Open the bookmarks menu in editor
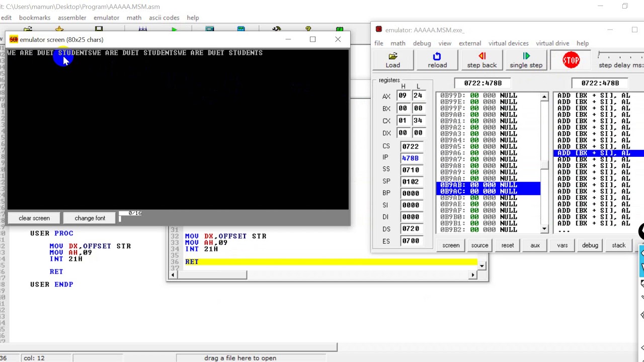The width and height of the screenshot is (644, 362). click(35, 18)
